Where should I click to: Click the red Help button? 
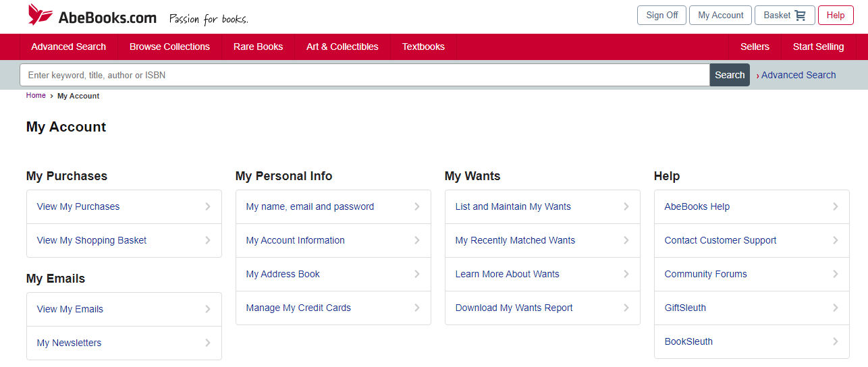point(835,16)
